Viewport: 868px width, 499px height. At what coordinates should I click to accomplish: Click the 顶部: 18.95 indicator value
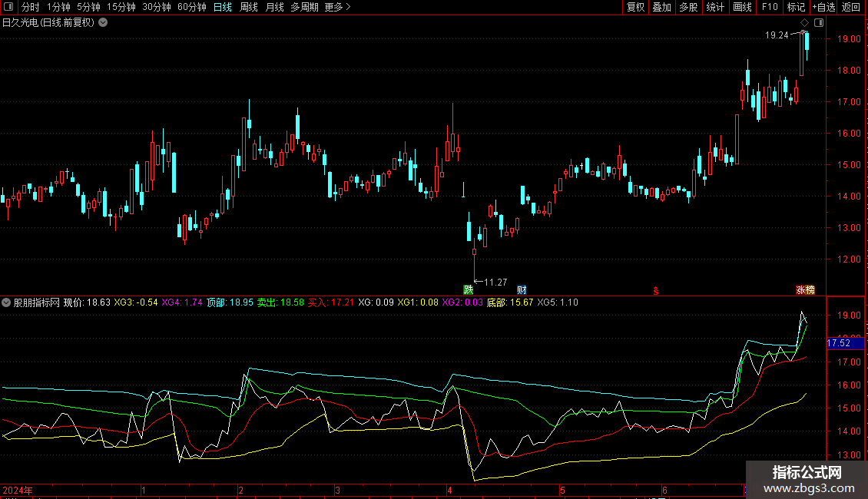tap(230, 302)
